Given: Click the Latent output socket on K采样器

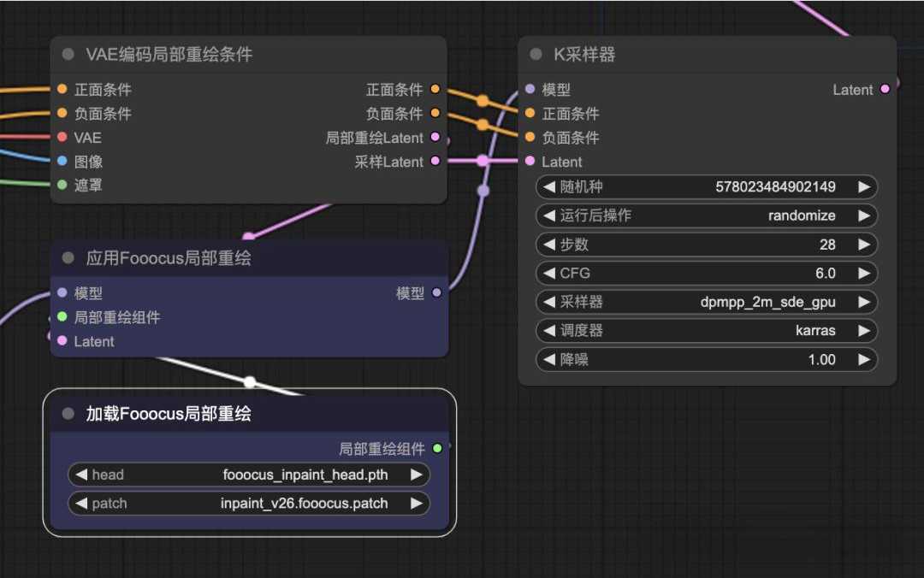Looking at the screenshot, I should (885, 89).
